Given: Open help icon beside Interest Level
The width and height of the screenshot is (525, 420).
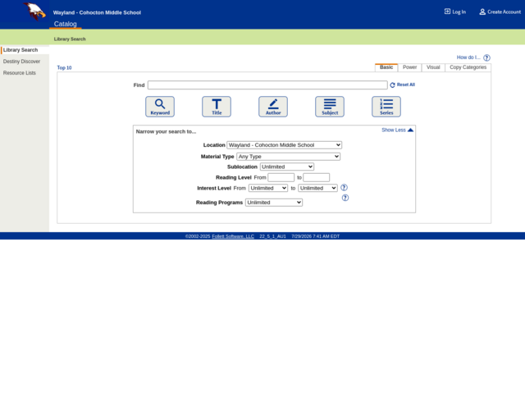Looking at the screenshot, I should tap(344, 188).
